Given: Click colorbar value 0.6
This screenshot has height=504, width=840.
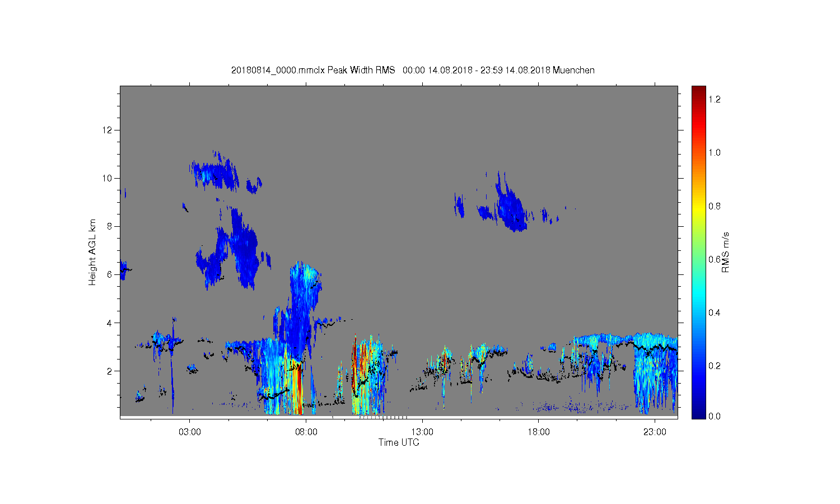Looking at the screenshot, I should (x=715, y=259).
